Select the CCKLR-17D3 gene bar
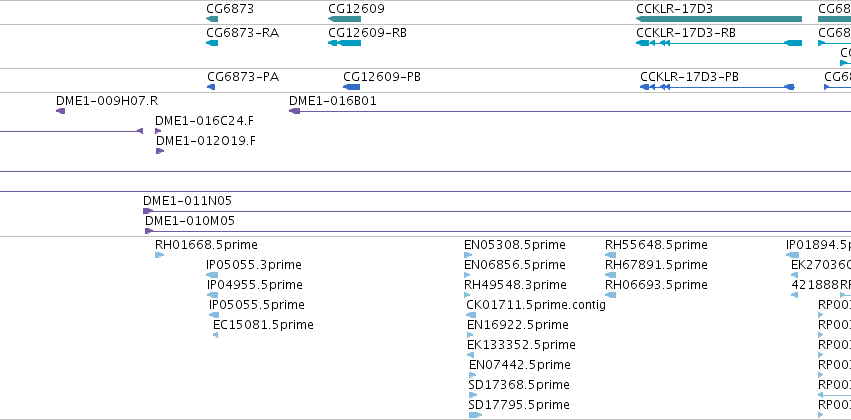 click(719, 19)
